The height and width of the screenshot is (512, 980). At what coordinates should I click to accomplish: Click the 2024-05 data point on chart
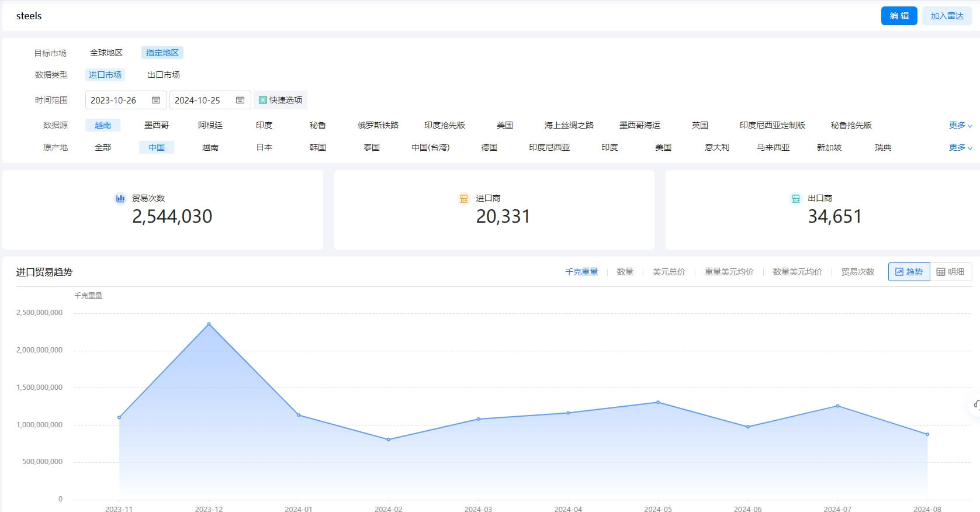(658, 402)
